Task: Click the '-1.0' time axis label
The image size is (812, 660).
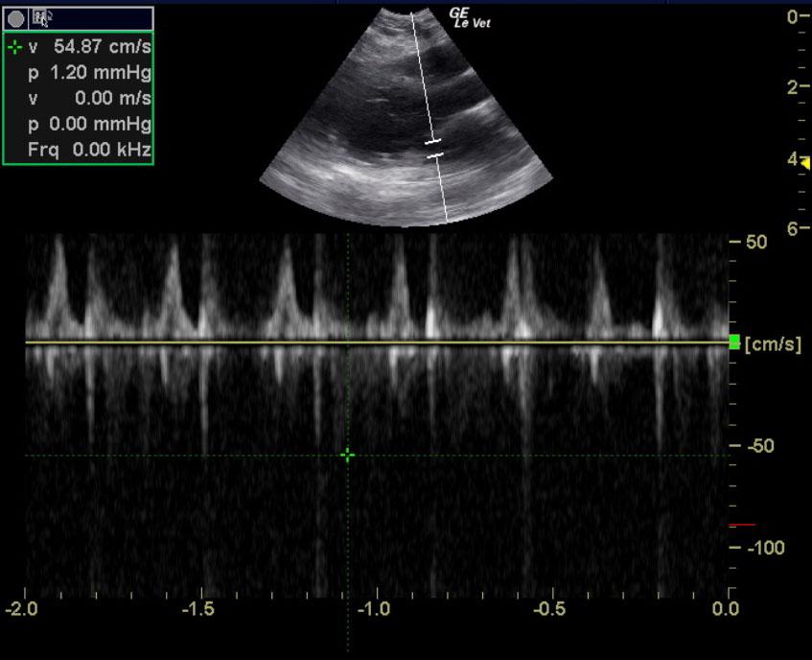Action: pos(374,609)
